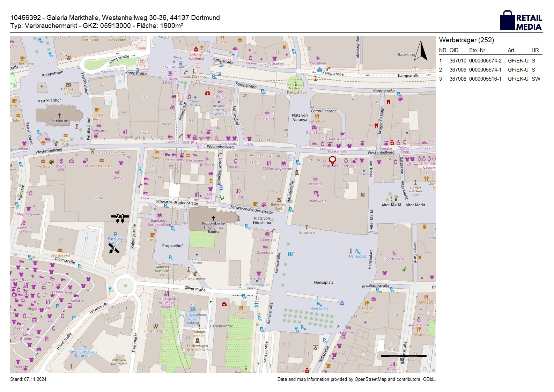The height and width of the screenshot is (392, 554).
Task: Click the Nashorn Kampstraße monument icon
Action: pos(296,83)
